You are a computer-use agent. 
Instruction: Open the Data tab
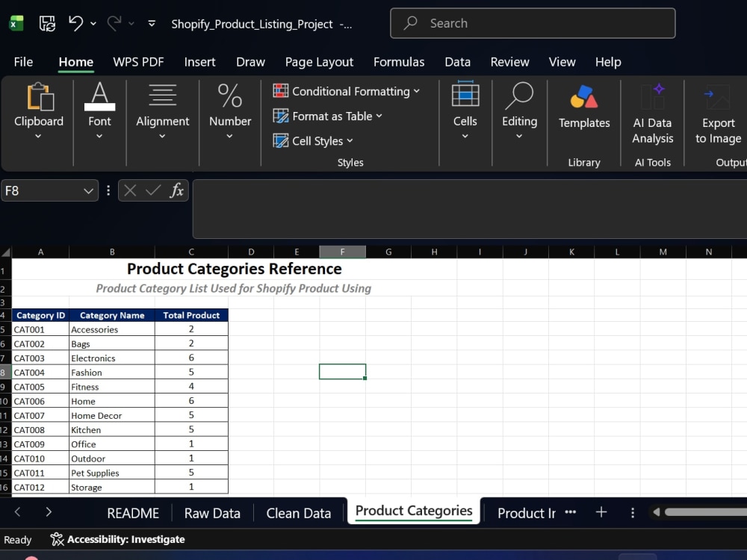point(457,62)
